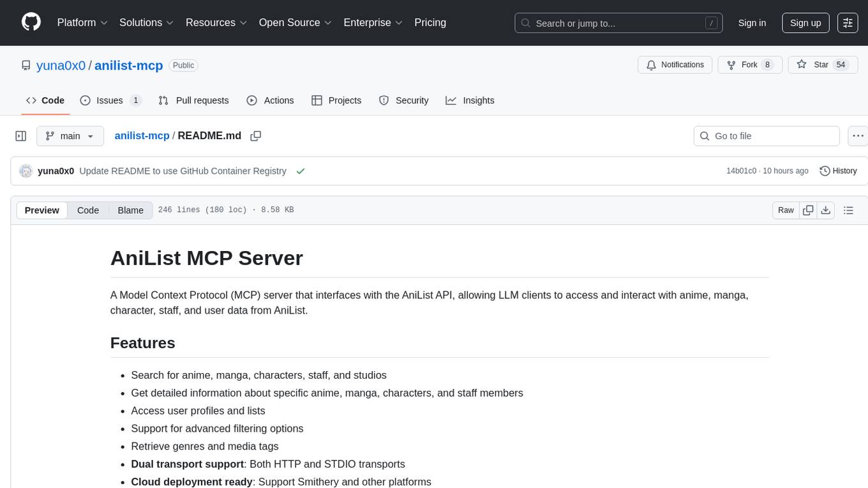The width and height of the screenshot is (868, 488).
Task: Switch to the Blame view
Action: (x=130, y=210)
